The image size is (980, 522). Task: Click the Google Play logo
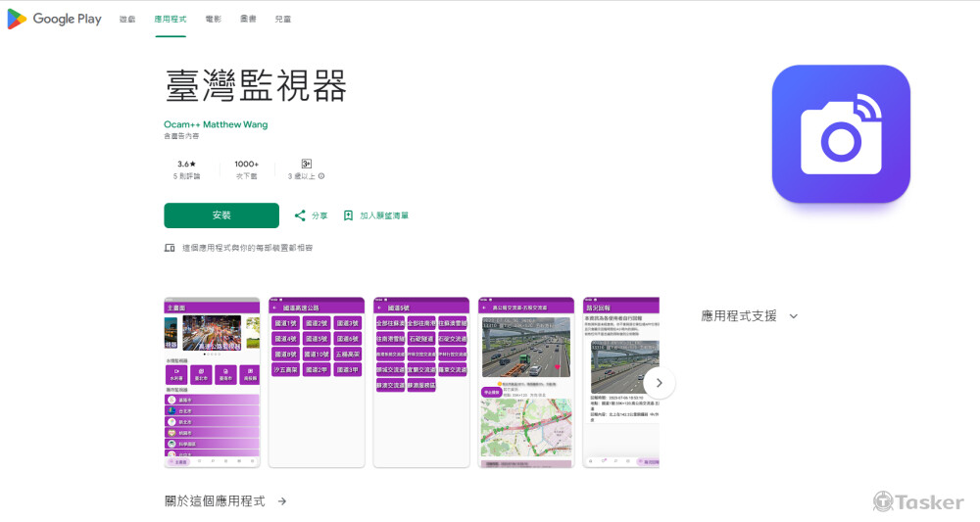point(55,19)
